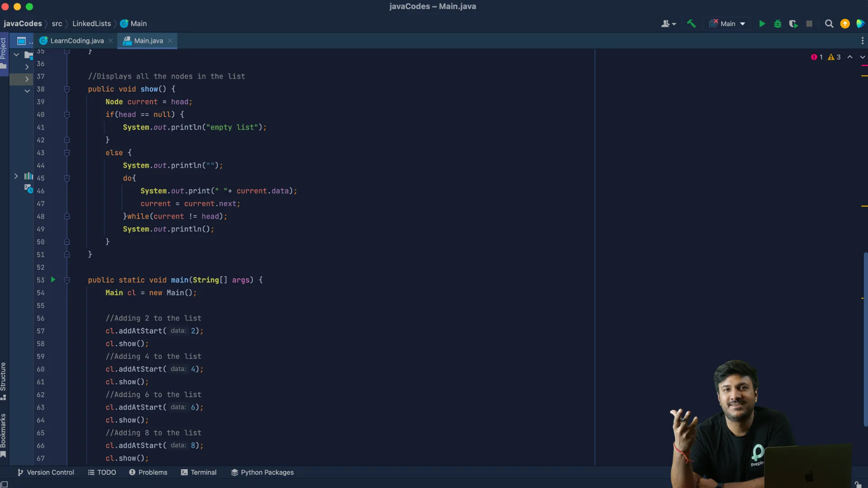Click the error count indicator in editor
Screen dimensions: 868x488
tap(817, 57)
